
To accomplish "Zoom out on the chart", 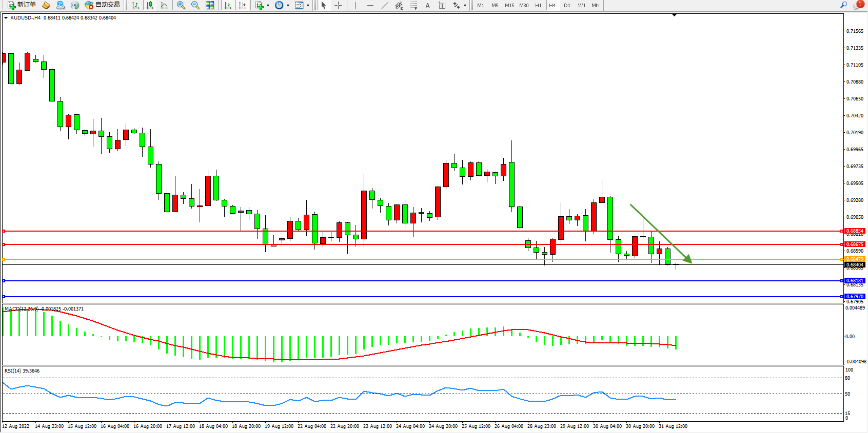I will [195, 5].
